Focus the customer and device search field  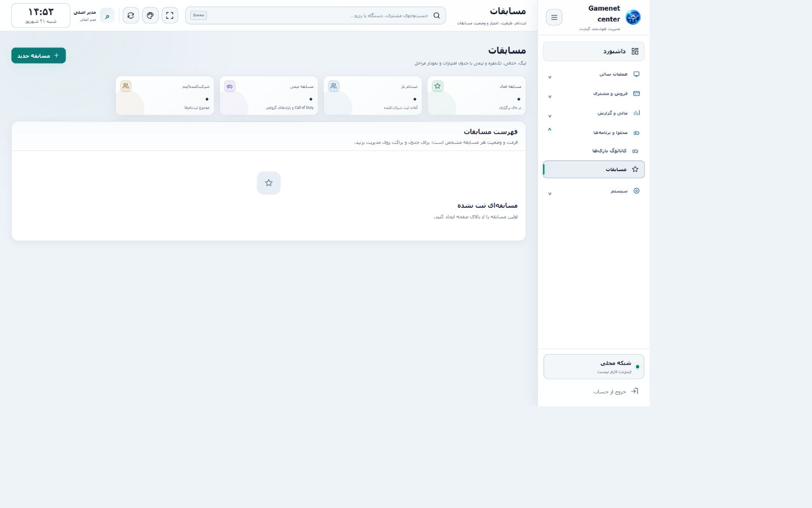pos(316,15)
